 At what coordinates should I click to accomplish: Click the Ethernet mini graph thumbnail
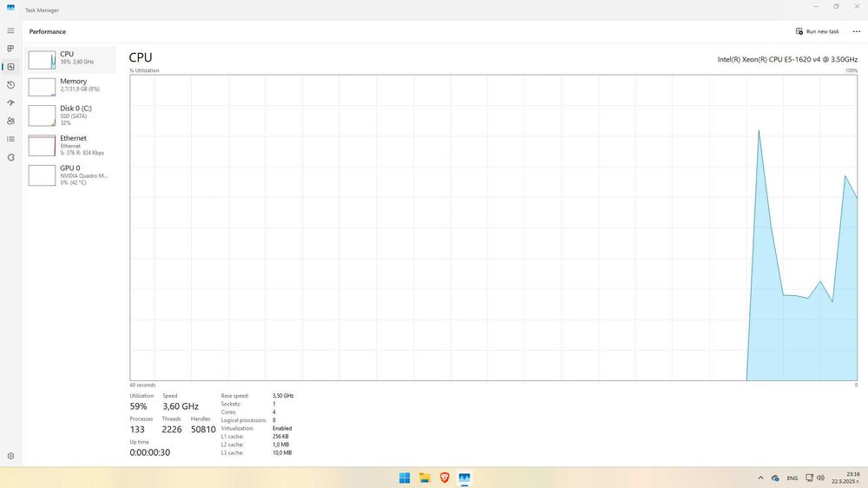[x=42, y=146]
